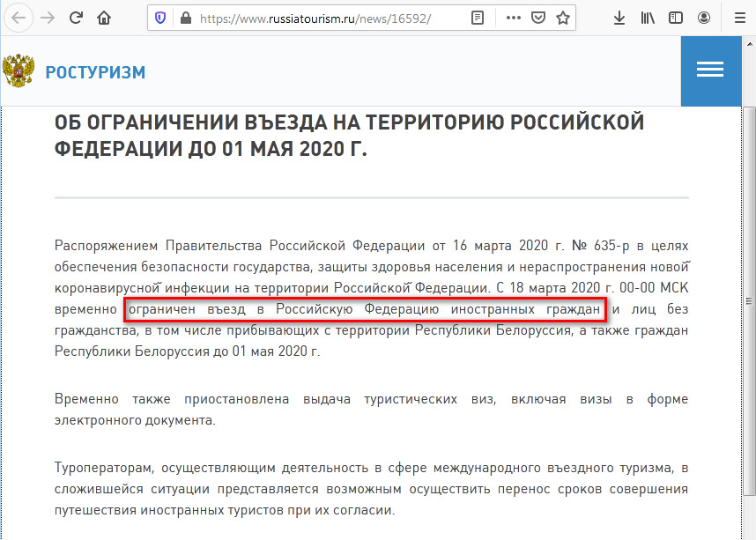Screen dimensions: 756x540
Task: Click text 'путешествия иностранных туристов при их согласии.'
Action: click(x=225, y=510)
